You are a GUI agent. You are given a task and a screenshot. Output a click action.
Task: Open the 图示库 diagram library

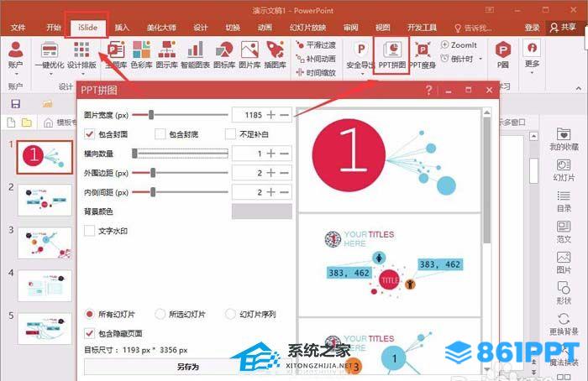click(x=167, y=50)
